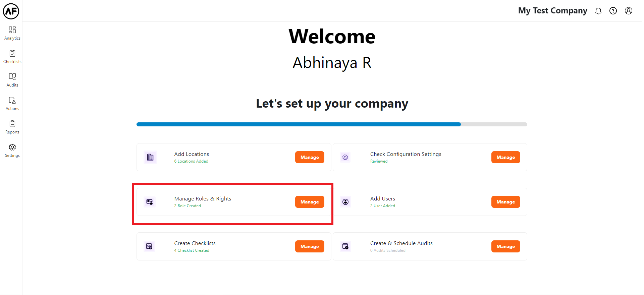Viewport: 644px width, 295px height.
Task: Open the notifications bell
Action: 598,11
